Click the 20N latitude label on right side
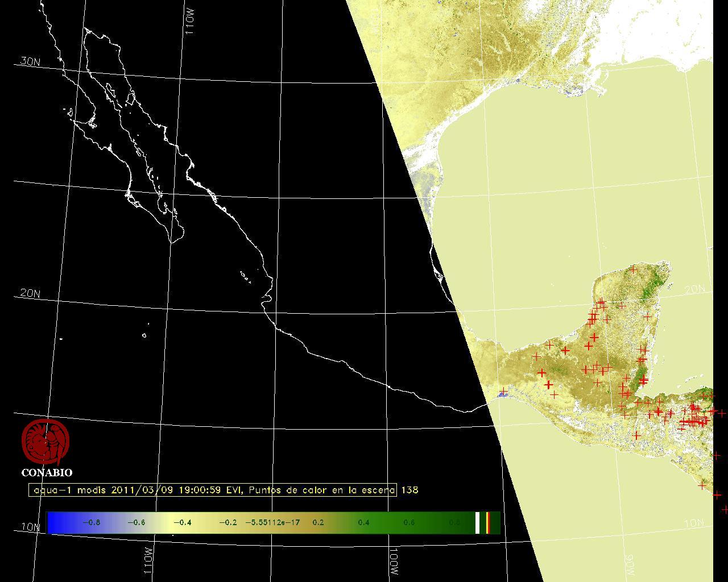The height and width of the screenshot is (582, 728). [x=694, y=289]
